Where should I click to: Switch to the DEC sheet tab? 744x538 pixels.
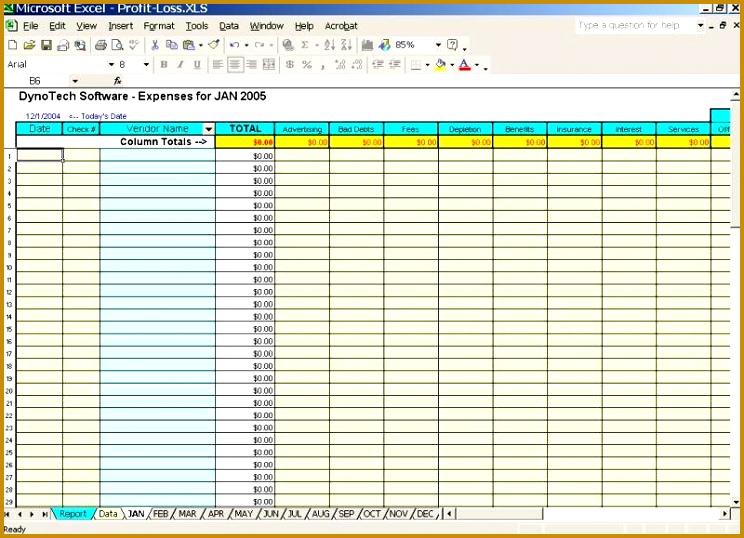click(x=425, y=514)
